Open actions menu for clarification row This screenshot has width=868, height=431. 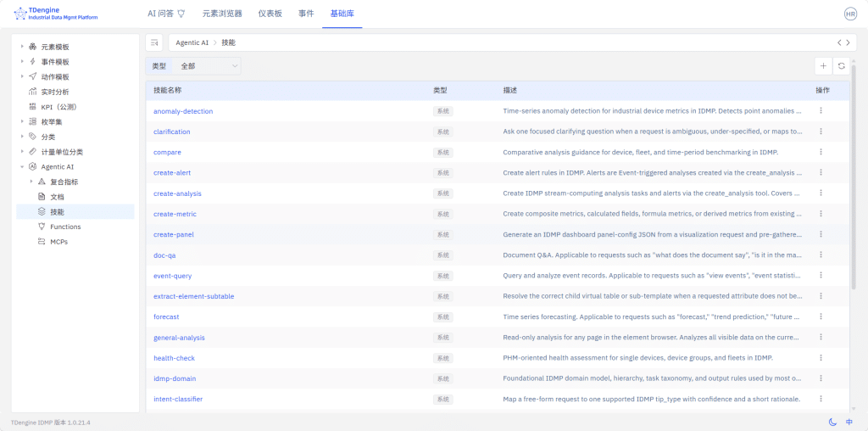coord(821,132)
